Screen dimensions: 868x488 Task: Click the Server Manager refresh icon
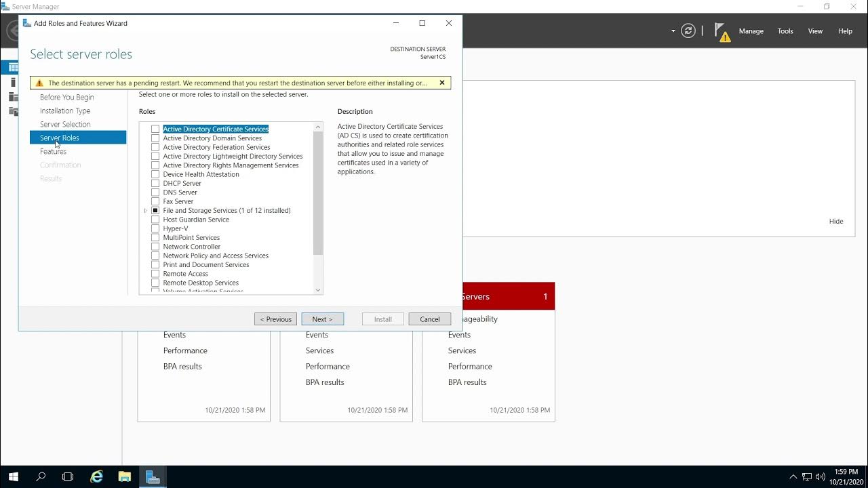coord(688,31)
